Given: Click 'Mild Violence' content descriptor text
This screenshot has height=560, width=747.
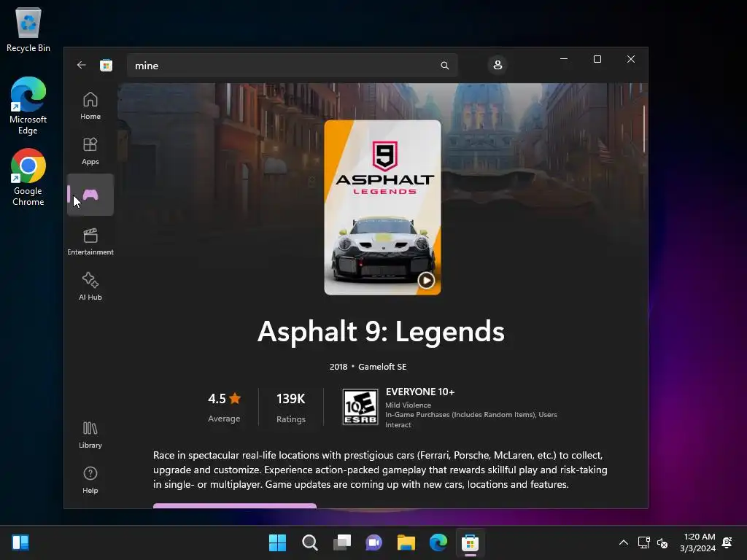Looking at the screenshot, I should 408,405.
